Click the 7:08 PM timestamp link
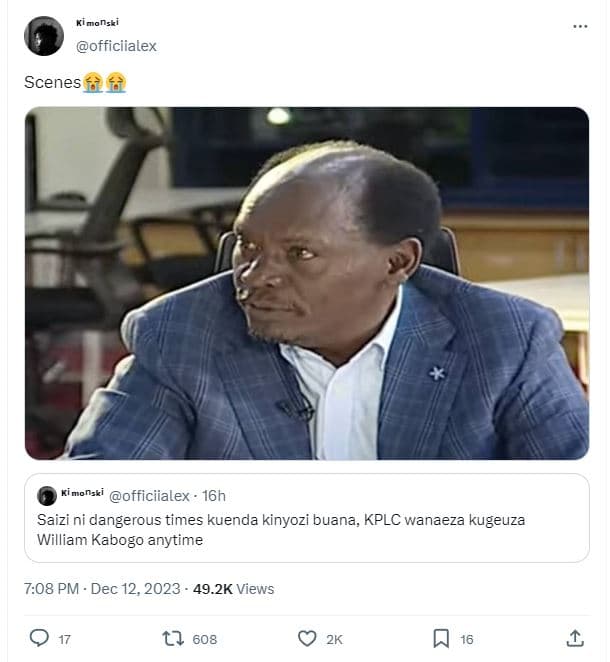The width and height of the screenshot is (610, 662). click(x=51, y=589)
